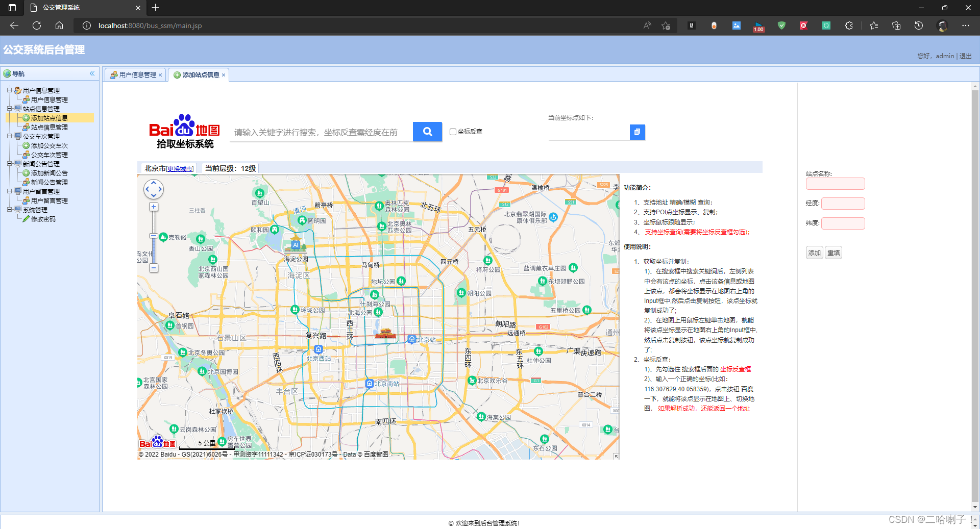Screen dimensions: 980x529
Task: Click the Baidu map logo at top
Action: 185,132
